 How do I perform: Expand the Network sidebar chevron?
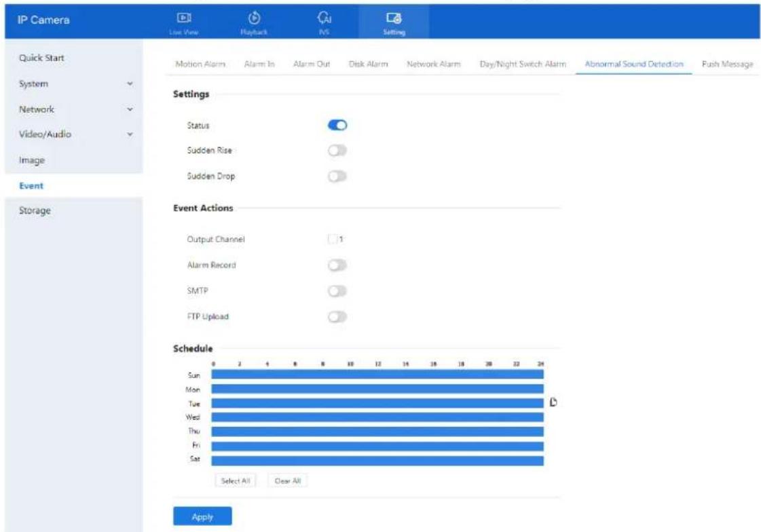130,109
